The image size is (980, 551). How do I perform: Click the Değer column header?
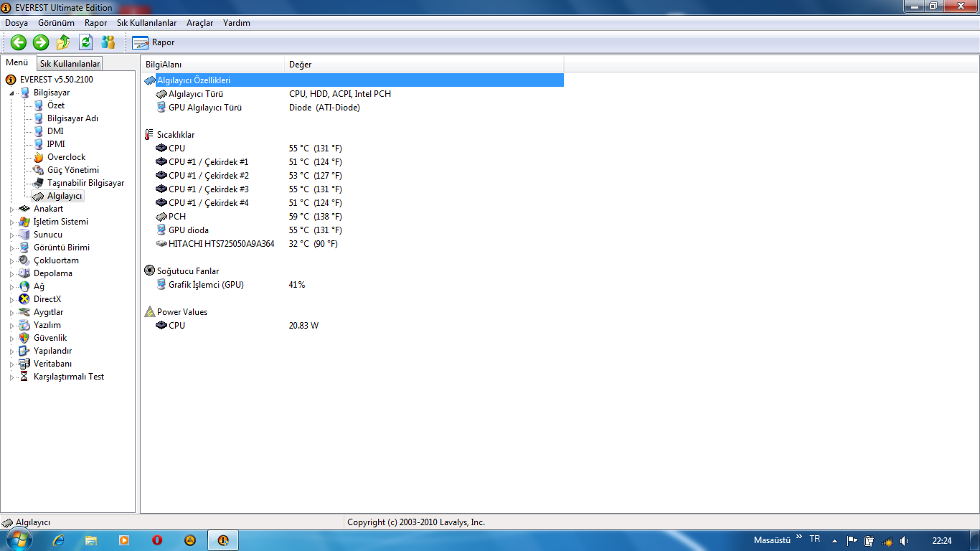[424, 65]
